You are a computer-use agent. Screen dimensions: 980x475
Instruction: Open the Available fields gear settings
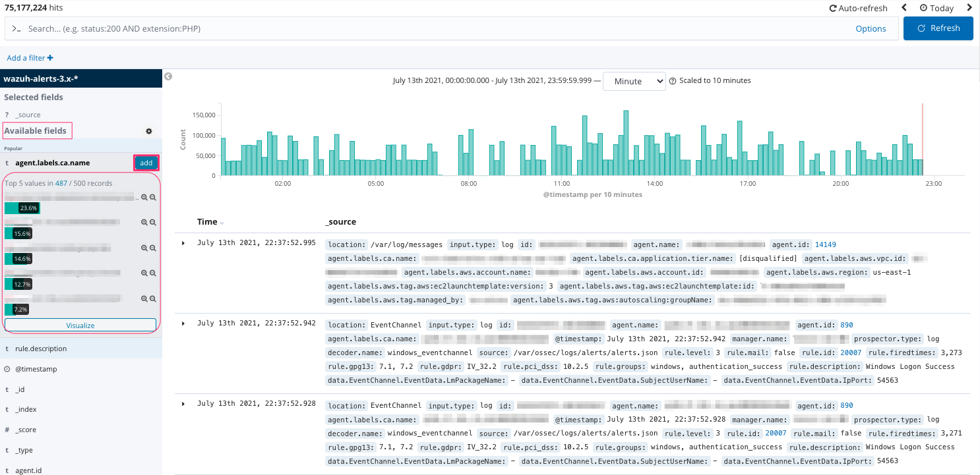(x=149, y=131)
